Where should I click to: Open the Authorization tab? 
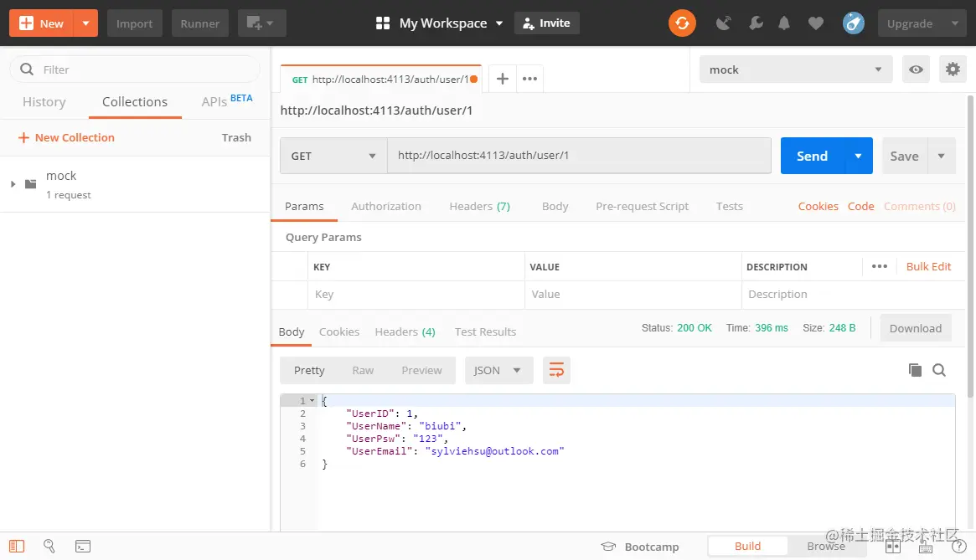pos(386,206)
